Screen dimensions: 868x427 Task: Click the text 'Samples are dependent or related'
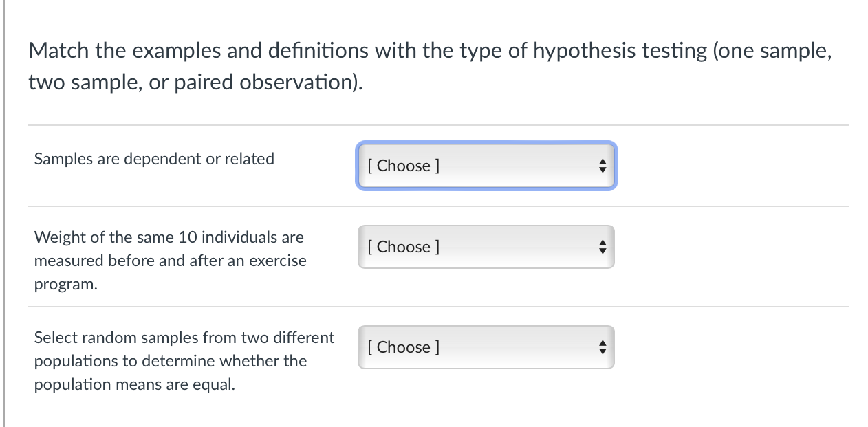[x=154, y=159]
